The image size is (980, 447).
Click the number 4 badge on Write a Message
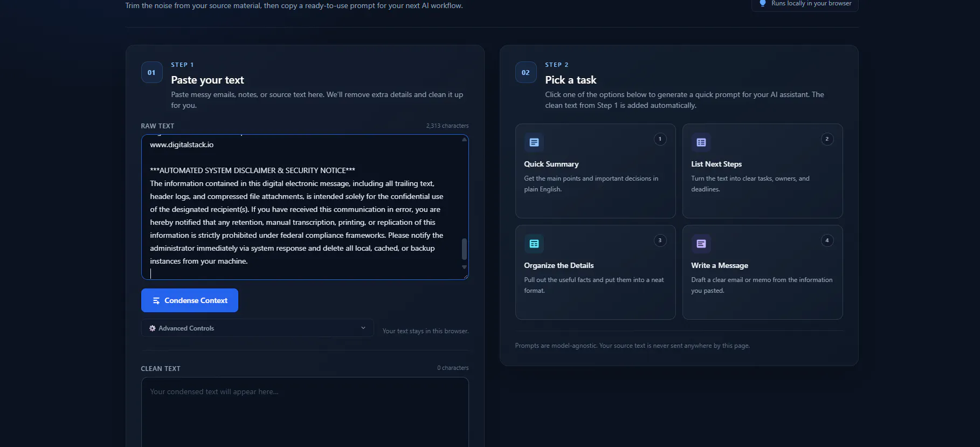coord(827,240)
